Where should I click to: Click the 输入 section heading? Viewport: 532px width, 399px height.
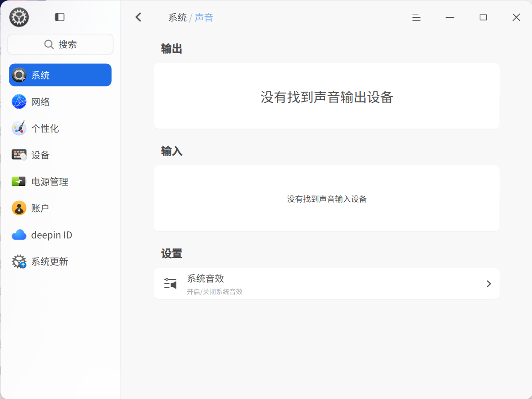point(171,151)
